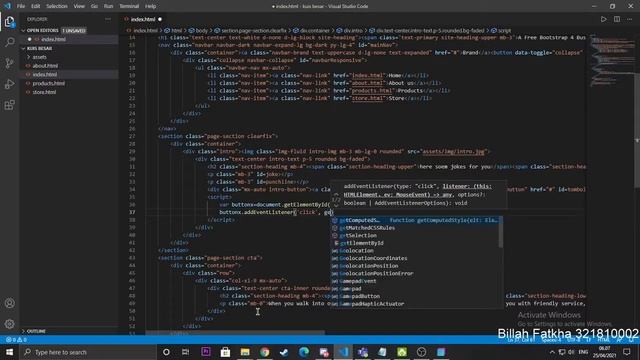Open the notification center icon
Image resolution: width=640 pixels, height=360 pixels.
(627, 352)
